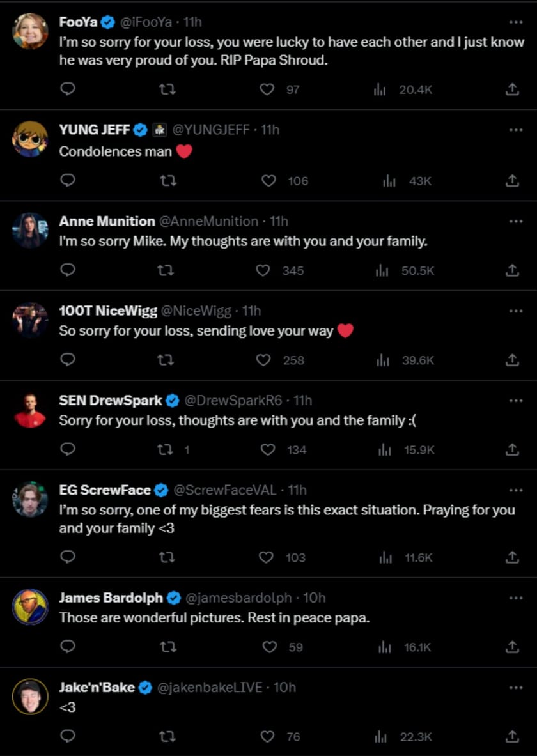Like FooYa's reply
Screen dimensions: 537x756
[267, 90]
